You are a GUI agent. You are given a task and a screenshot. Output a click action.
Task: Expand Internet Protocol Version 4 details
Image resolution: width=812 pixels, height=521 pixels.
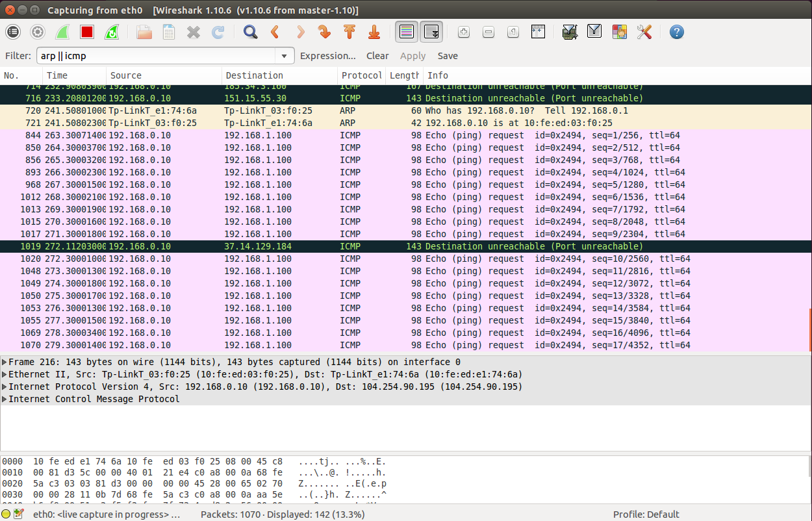[x=5, y=387]
